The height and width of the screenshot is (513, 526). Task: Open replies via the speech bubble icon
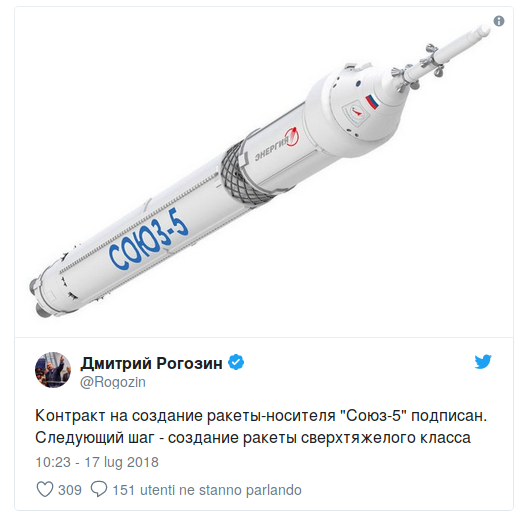99,490
